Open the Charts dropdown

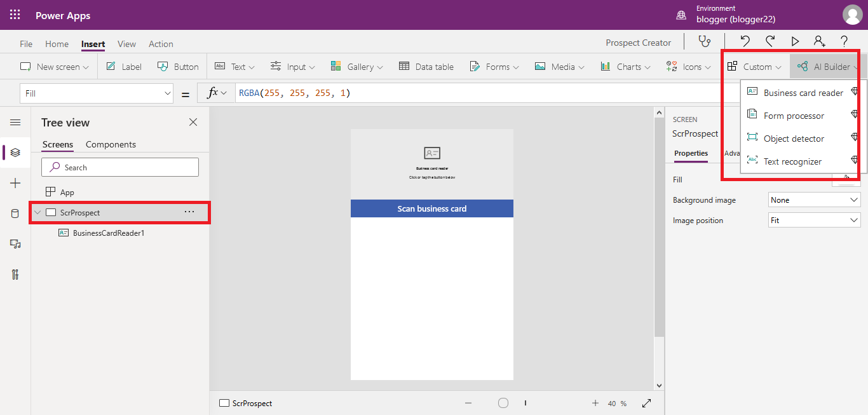[x=625, y=67]
